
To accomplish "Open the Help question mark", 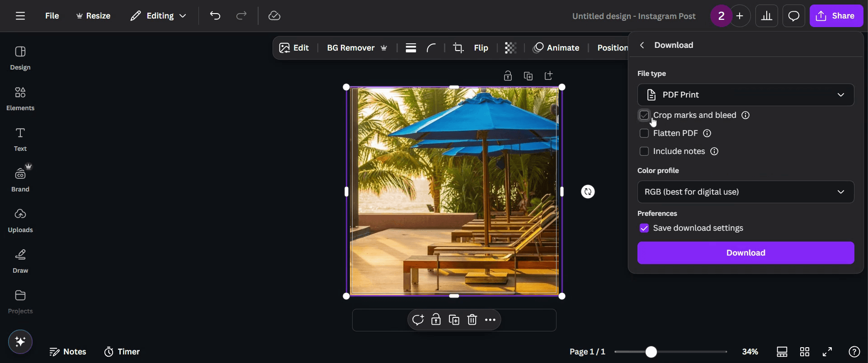I will tap(854, 352).
